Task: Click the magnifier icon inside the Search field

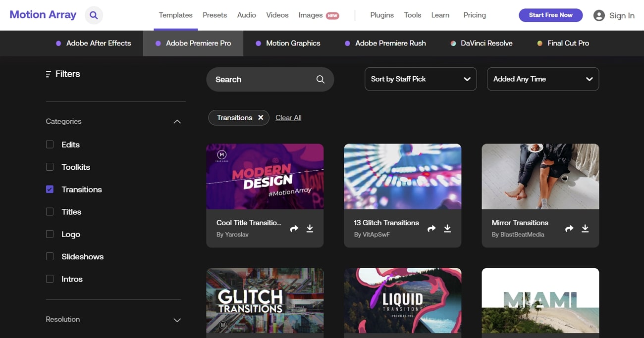Action: click(321, 80)
